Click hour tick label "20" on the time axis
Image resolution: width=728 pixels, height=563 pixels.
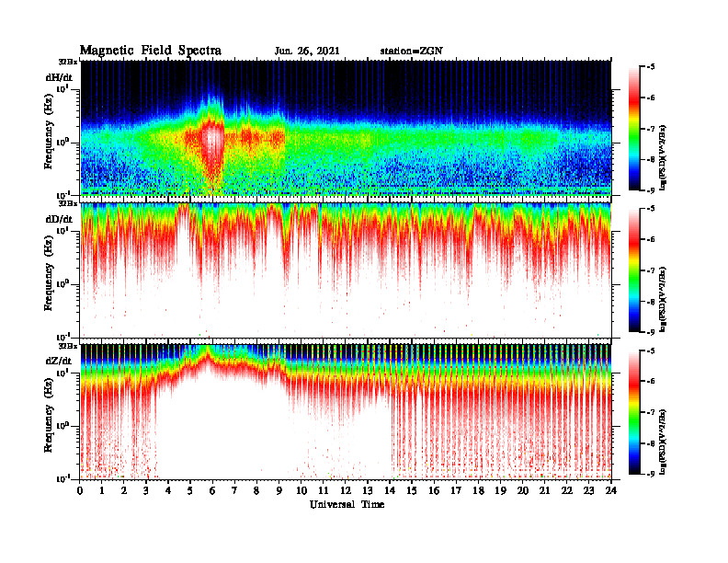click(x=523, y=491)
